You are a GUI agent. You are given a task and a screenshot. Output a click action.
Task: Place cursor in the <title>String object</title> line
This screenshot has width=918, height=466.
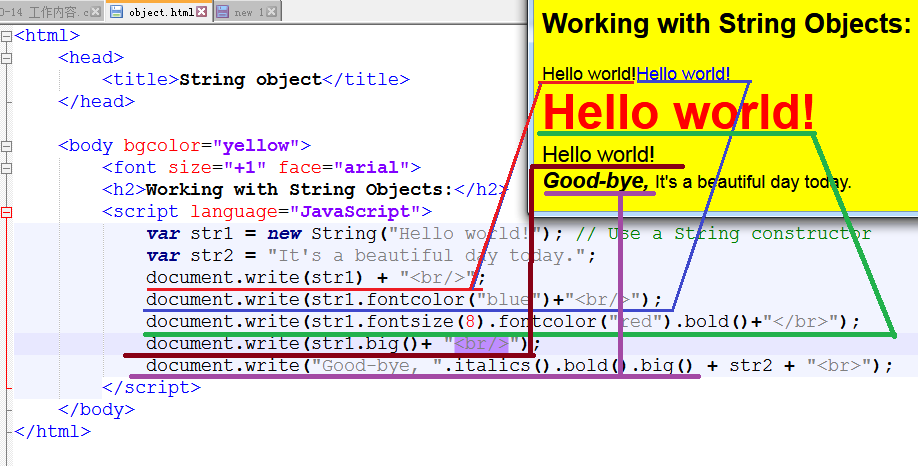point(256,80)
